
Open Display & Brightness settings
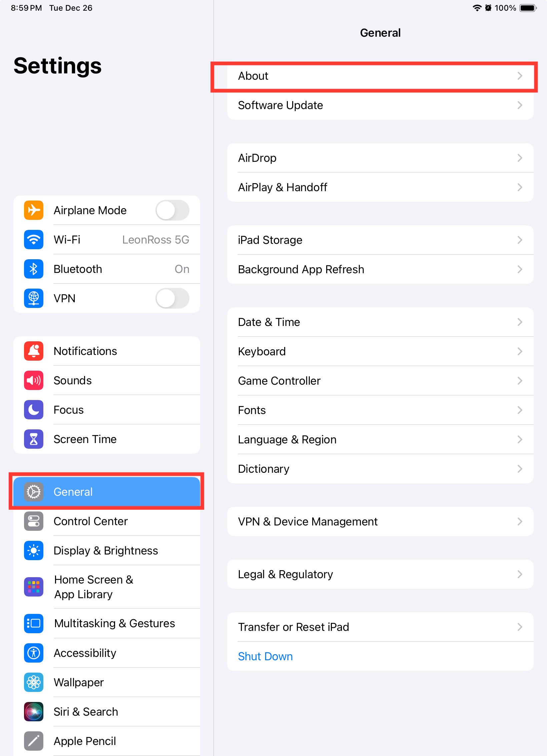(107, 550)
